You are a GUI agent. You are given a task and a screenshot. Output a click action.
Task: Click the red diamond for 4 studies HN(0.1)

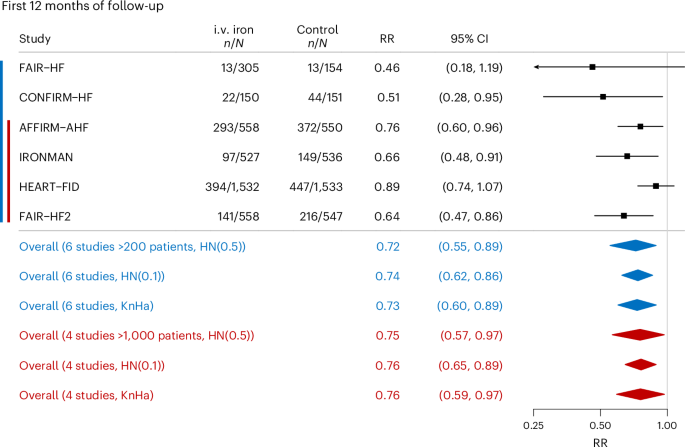tap(641, 365)
